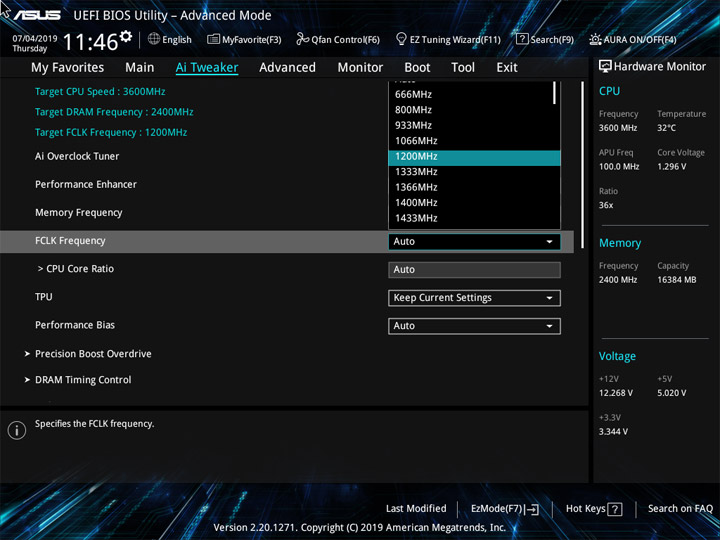Click the EzMode exit arrow icon
Screen dimensions: 720x540
coord(532,509)
